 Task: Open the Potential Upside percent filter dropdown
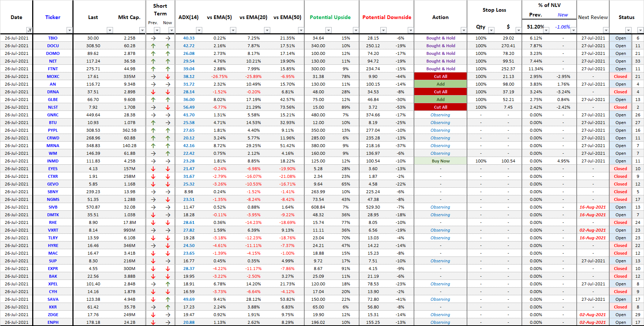point(355,30)
